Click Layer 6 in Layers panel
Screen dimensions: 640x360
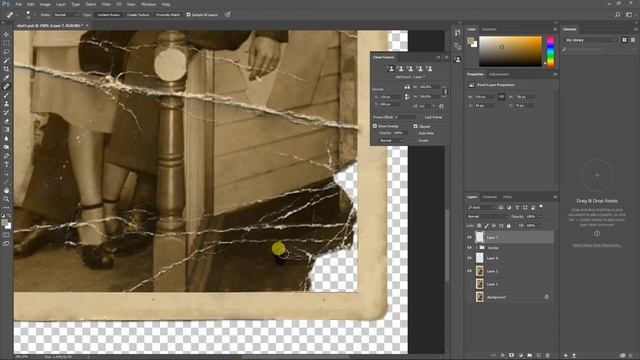511,258
